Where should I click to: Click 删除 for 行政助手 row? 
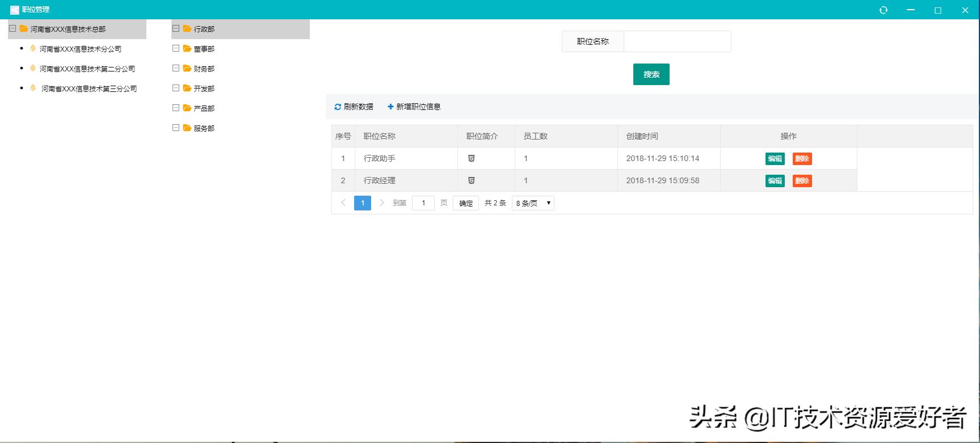[x=802, y=159]
